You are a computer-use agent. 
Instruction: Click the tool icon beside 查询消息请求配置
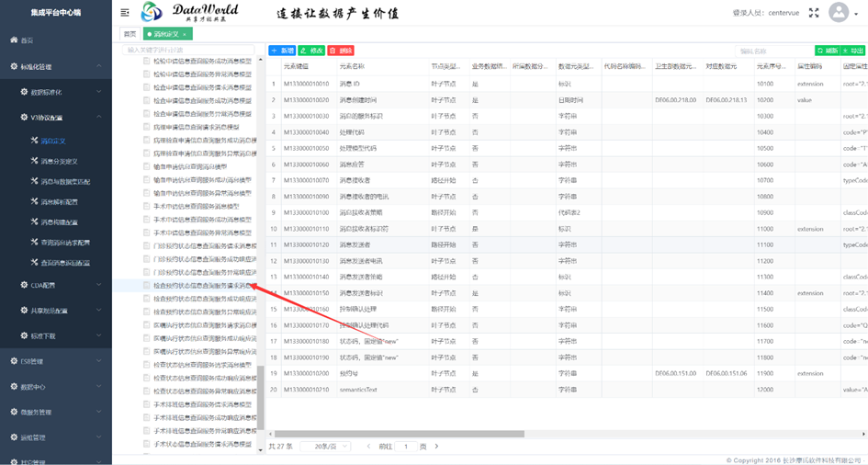(x=34, y=242)
